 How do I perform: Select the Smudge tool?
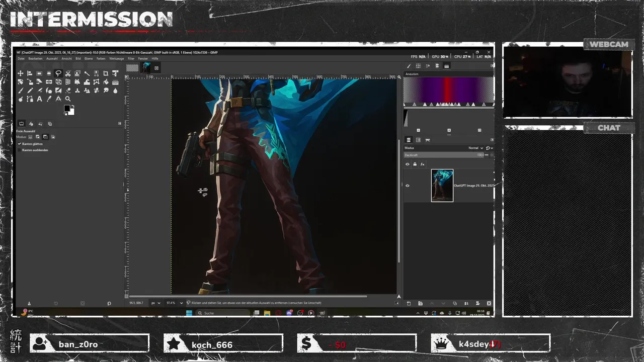click(106, 90)
